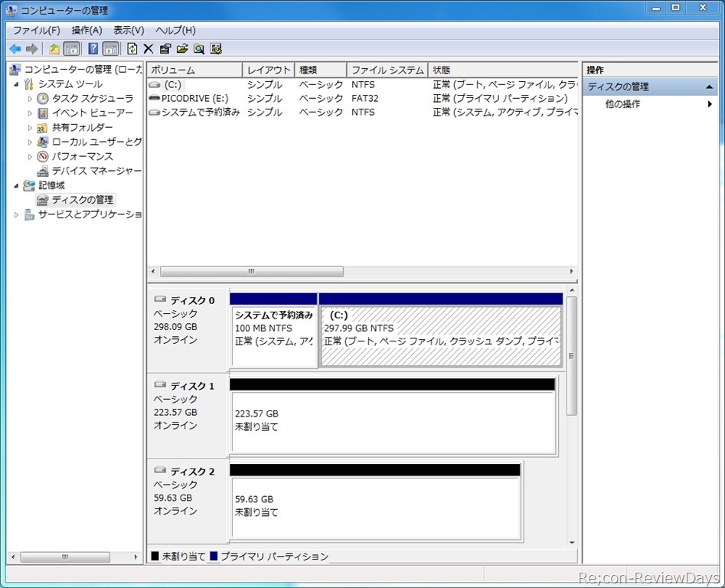
Task: Click the ディスク 2 disk label
Action: click(192, 472)
